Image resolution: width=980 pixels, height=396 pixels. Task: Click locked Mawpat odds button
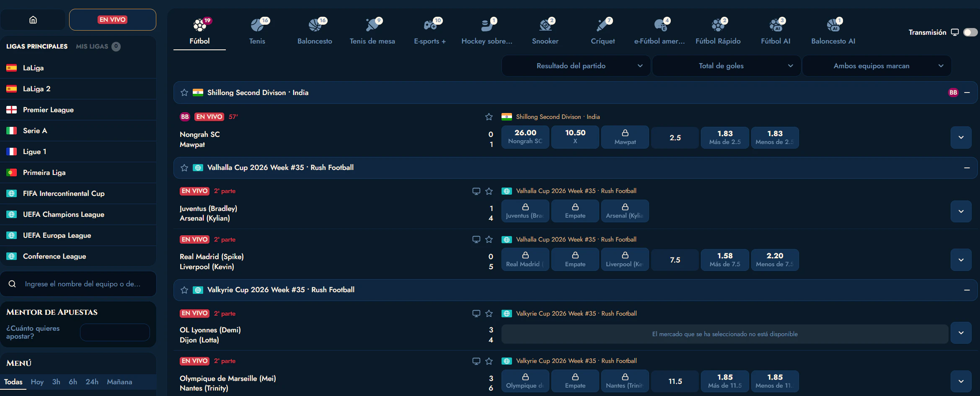point(625,137)
